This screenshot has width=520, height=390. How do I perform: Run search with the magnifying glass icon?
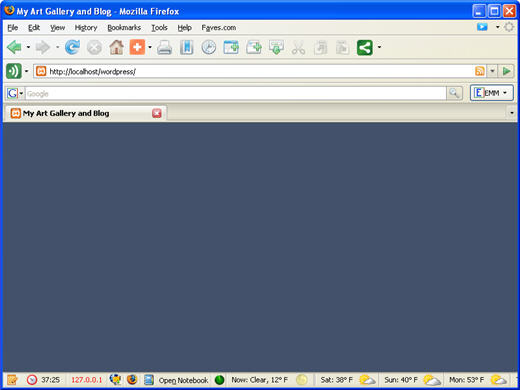(454, 93)
